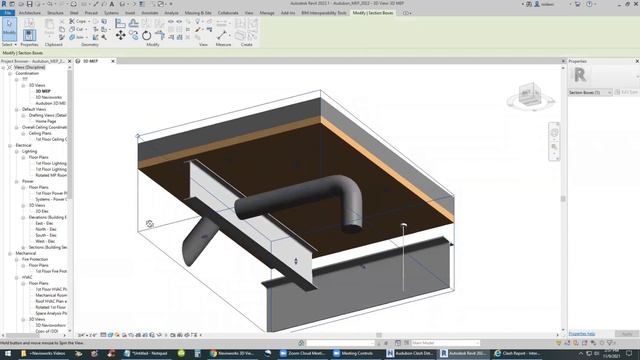Viewport: 640px width, 360px height.
Task: Click the section box vertical arrows grip
Action: coord(296,261)
